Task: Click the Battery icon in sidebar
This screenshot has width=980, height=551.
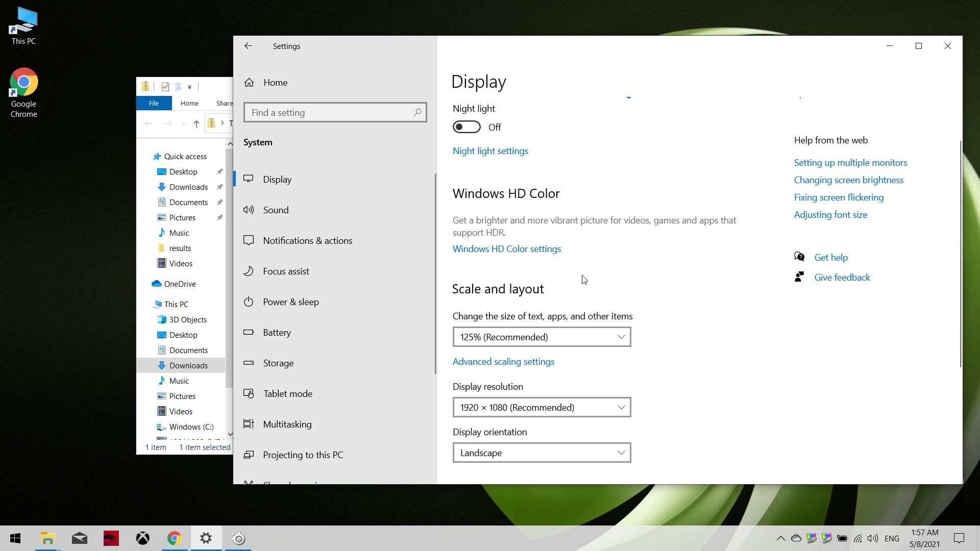Action: click(x=249, y=332)
